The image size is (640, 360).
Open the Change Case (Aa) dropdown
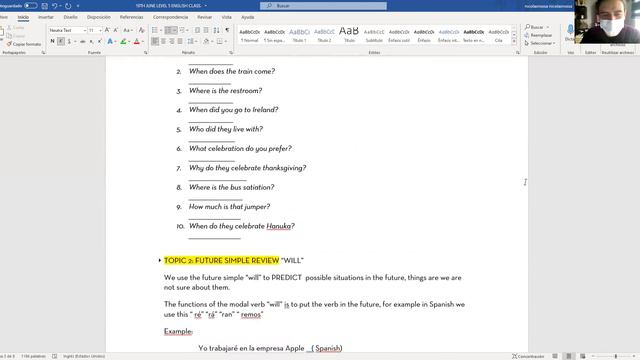[127, 30]
